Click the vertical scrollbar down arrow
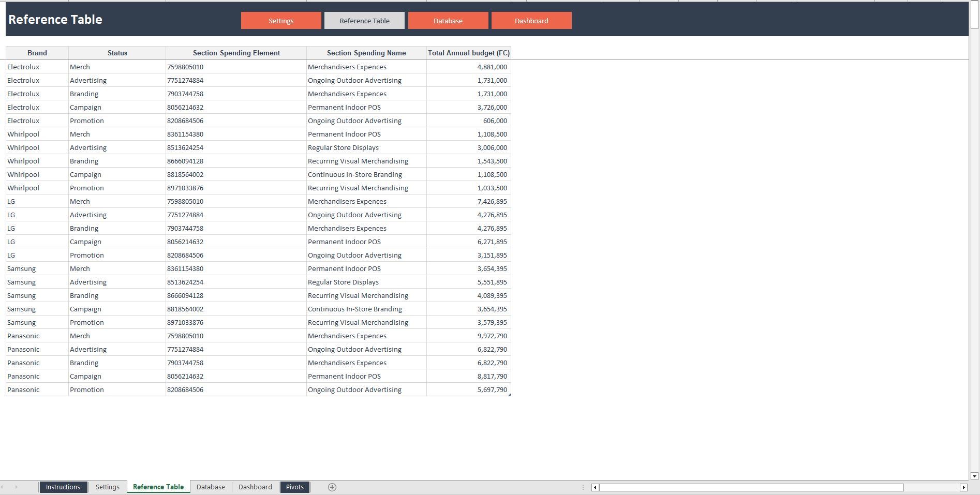 [x=974, y=476]
